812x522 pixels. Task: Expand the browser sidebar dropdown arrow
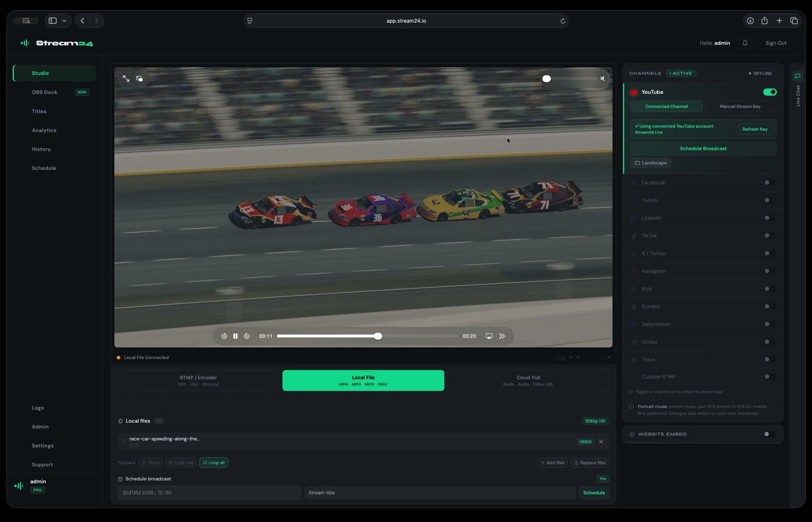tap(64, 21)
